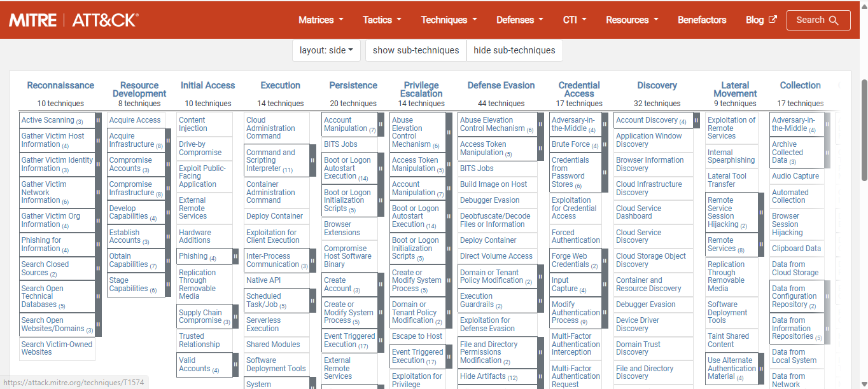Expand Brute Force sub-techniques handle

(x=604, y=144)
